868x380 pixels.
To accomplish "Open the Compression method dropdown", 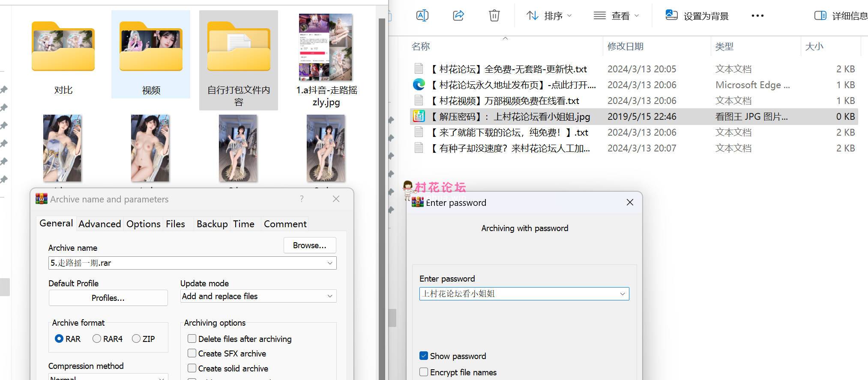I will click(x=108, y=377).
